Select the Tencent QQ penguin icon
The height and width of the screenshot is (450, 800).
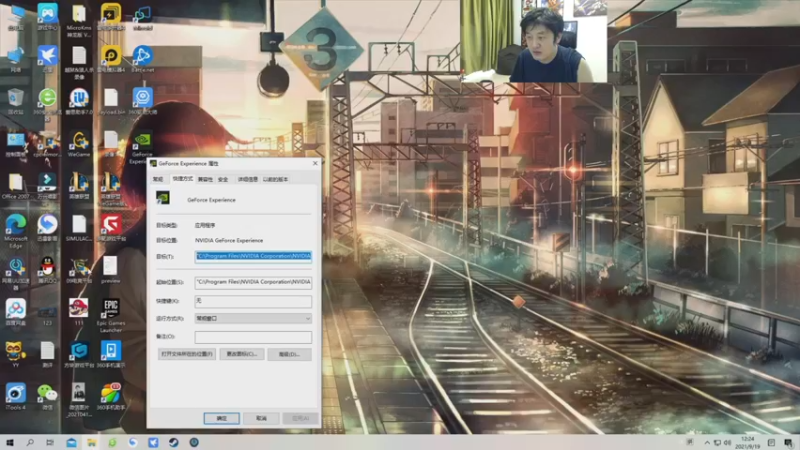(47, 270)
